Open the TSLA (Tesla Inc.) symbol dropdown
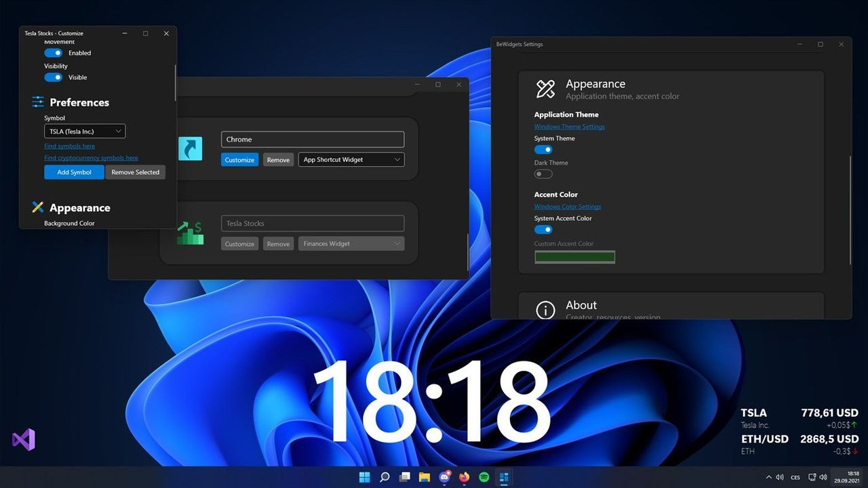The width and height of the screenshot is (868, 488). [85, 131]
